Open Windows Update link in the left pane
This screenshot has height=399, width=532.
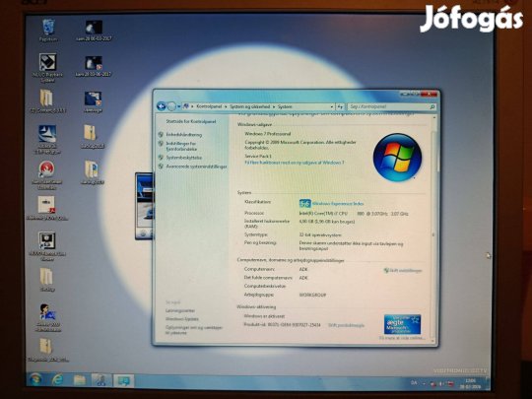pos(182,319)
